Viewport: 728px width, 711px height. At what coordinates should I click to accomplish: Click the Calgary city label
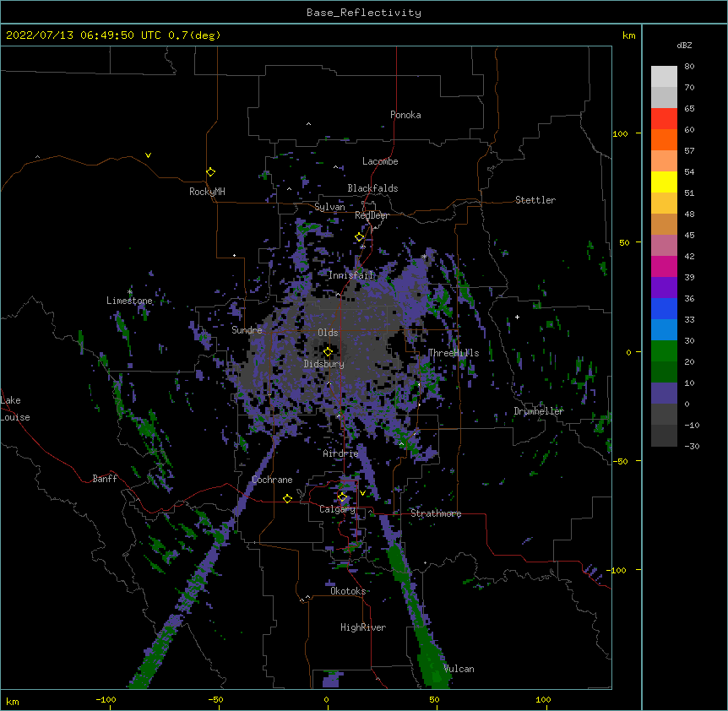(337, 509)
